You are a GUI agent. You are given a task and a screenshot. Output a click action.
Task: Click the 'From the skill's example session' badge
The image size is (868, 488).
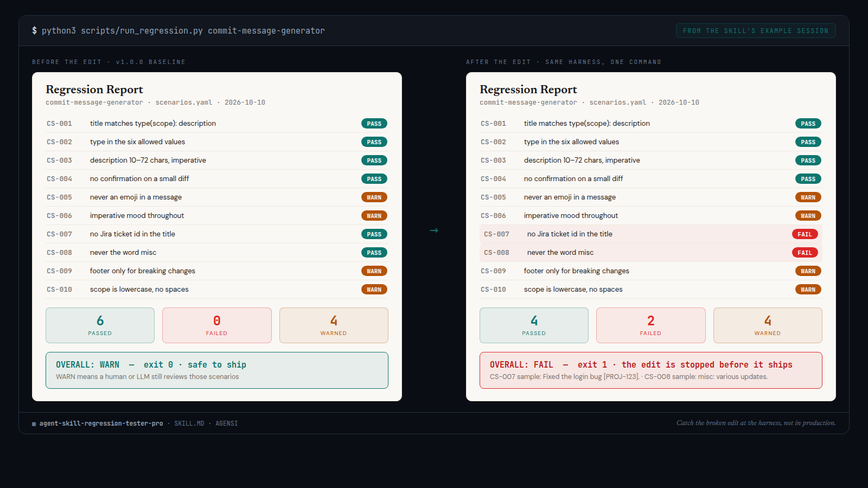click(x=756, y=31)
